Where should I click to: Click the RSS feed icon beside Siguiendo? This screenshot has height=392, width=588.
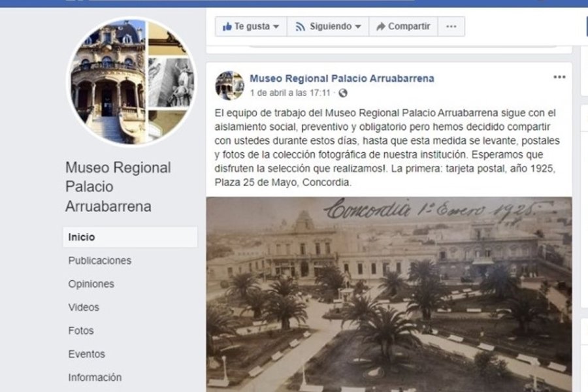pos(300,27)
